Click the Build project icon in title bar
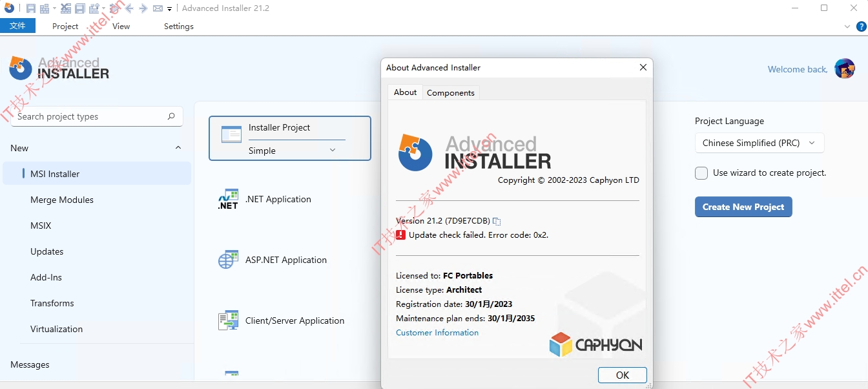Screen dimensions: 868x389 (x=45, y=8)
